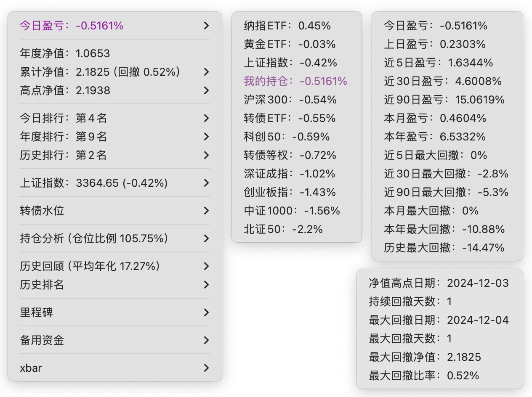Open the 年度排行 menu entry

(63, 137)
